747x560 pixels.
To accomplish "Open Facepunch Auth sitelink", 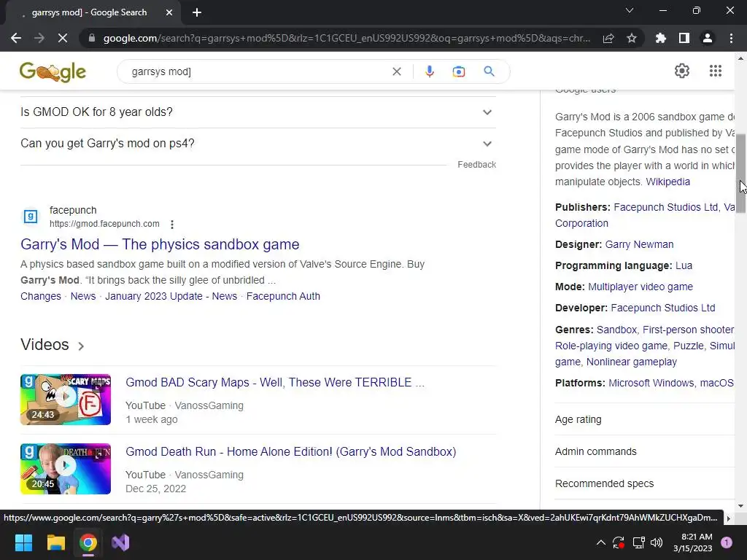I will click(x=283, y=296).
